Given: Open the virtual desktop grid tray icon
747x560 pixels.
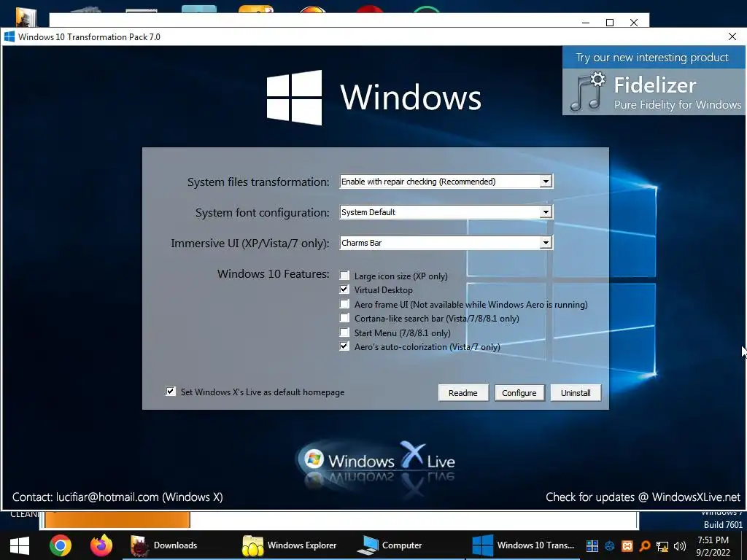Looking at the screenshot, I should [592, 545].
